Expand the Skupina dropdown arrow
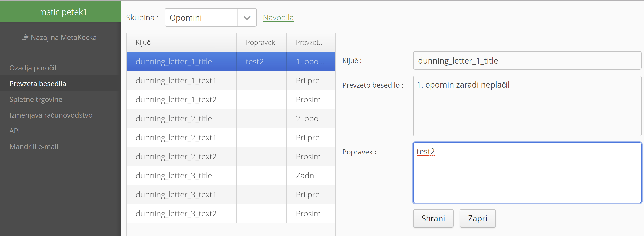This screenshot has width=644, height=236. [247, 18]
